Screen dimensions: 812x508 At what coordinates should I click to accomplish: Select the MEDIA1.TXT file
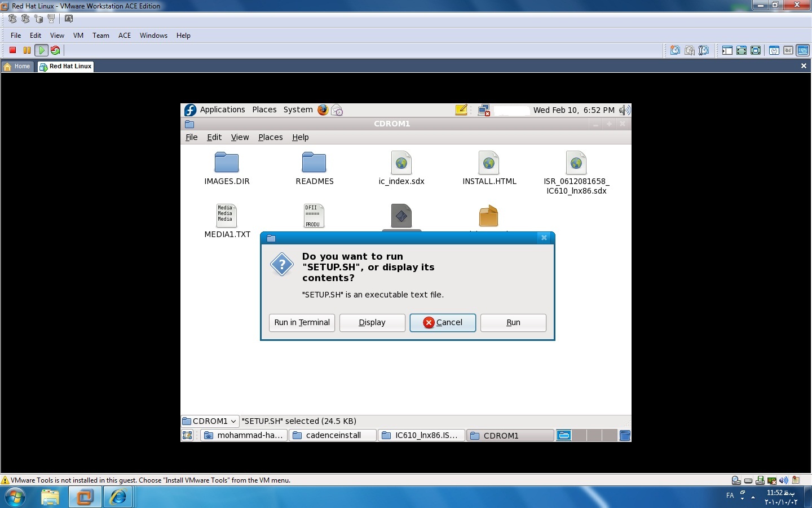(227, 221)
